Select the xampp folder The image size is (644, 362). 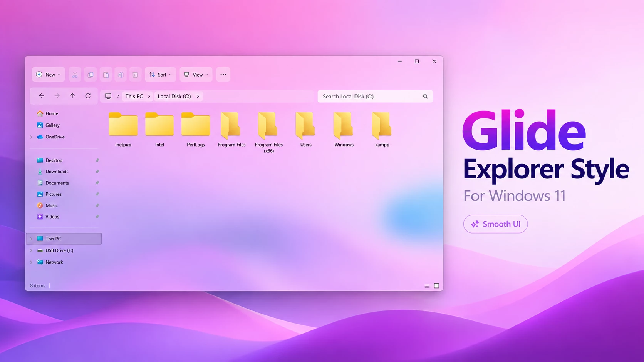pos(382,129)
